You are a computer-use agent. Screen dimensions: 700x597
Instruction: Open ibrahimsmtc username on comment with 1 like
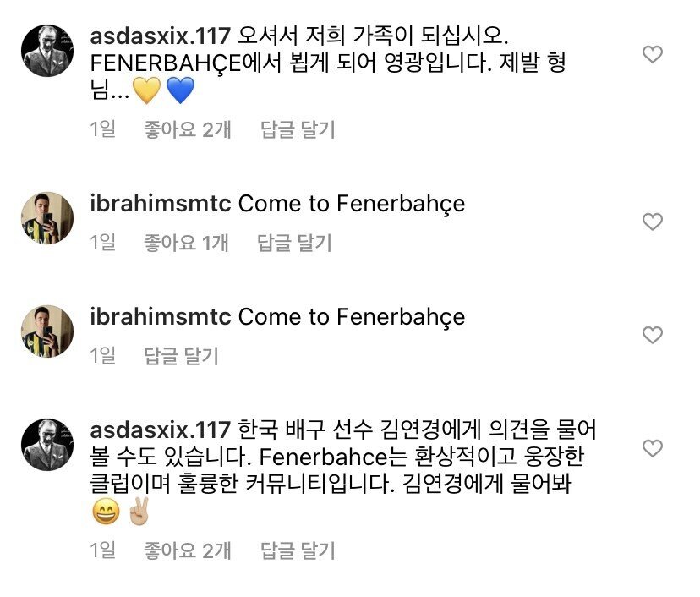160,204
